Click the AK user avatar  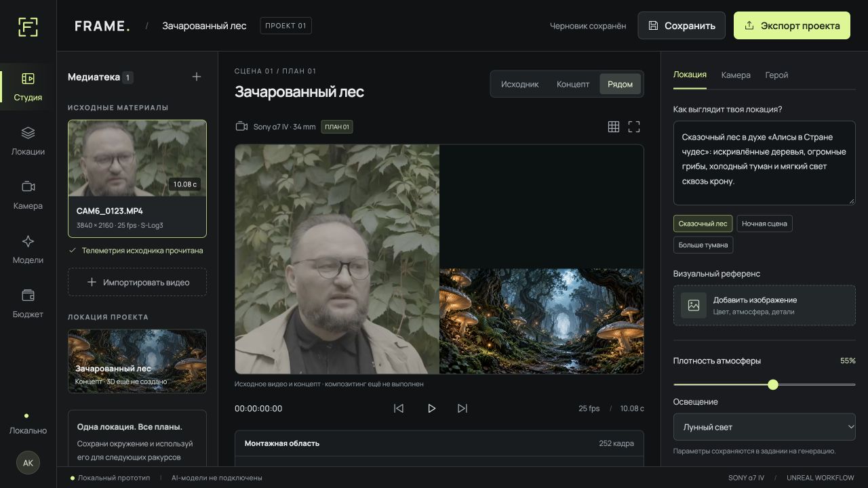pos(28,463)
